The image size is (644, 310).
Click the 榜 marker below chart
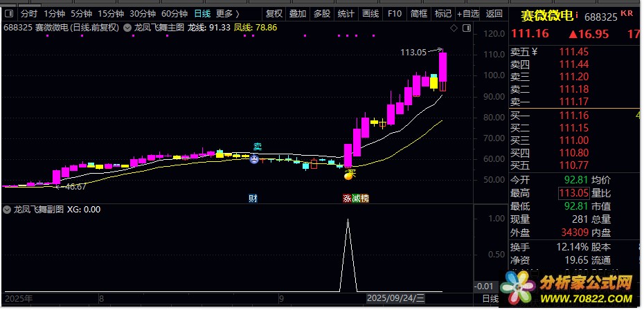point(365,199)
